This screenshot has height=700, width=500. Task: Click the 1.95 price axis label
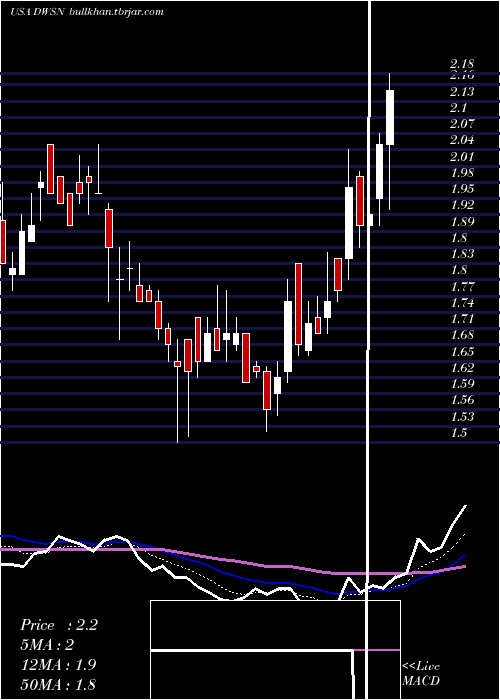462,189
